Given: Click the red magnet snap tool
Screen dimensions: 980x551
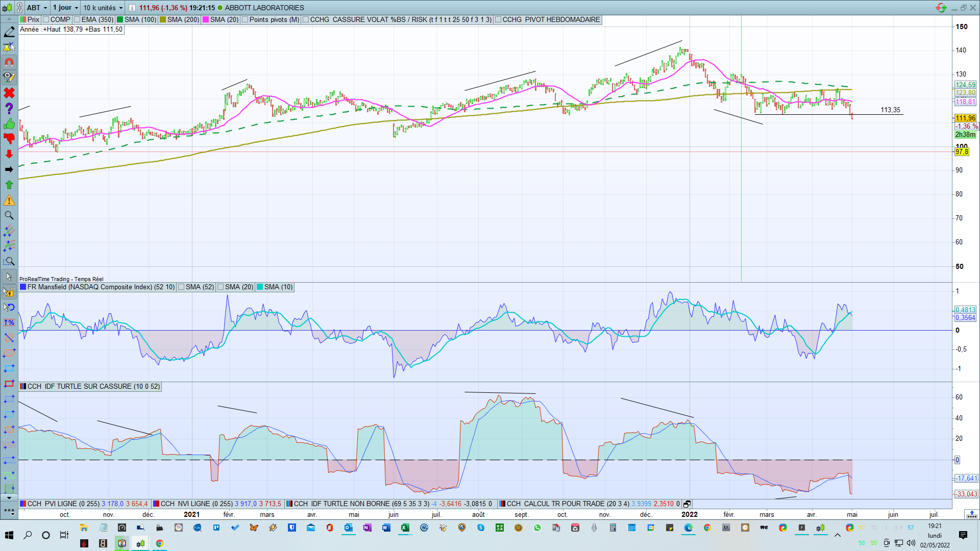Looking at the screenshot, I should tap(9, 62).
